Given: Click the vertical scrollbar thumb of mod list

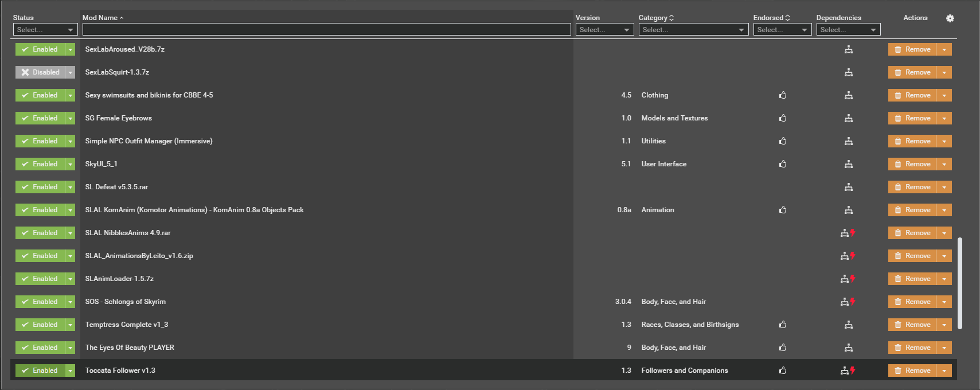Looking at the screenshot, I should pyautogui.click(x=960, y=283).
